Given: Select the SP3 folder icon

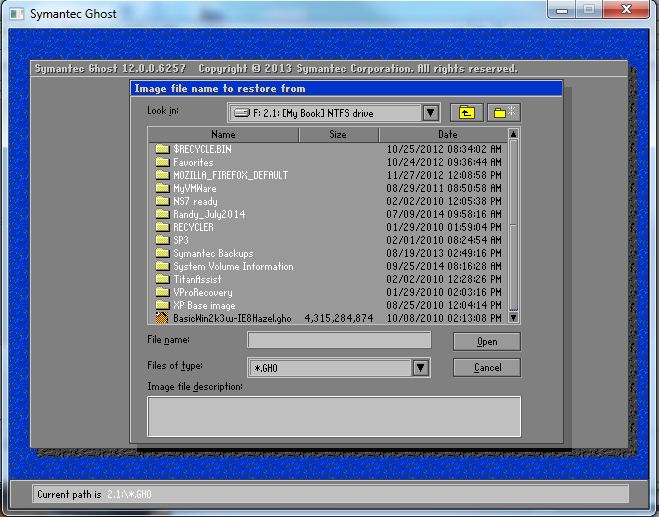Looking at the screenshot, I should (162, 240).
